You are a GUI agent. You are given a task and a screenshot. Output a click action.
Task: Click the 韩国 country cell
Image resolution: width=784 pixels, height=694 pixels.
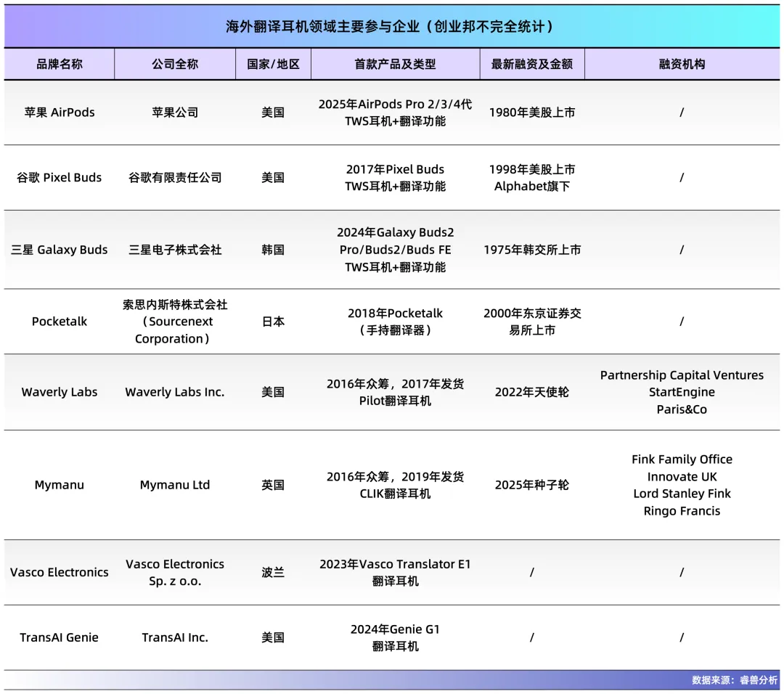273,250
